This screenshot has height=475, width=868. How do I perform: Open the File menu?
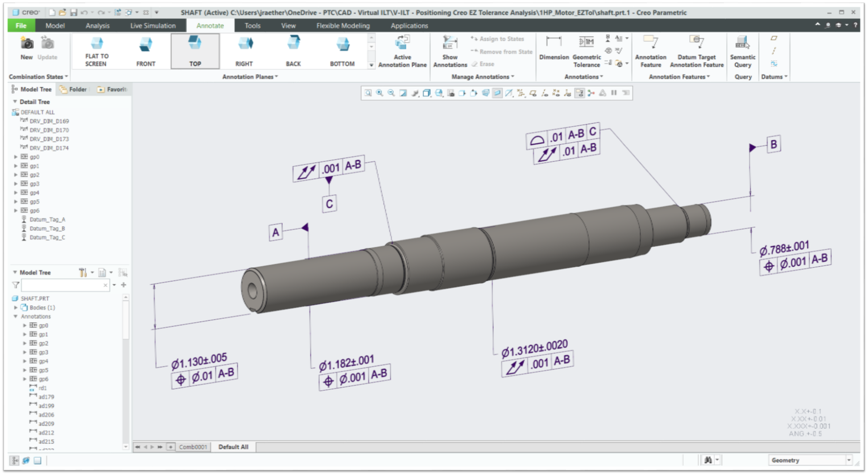(x=21, y=25)
